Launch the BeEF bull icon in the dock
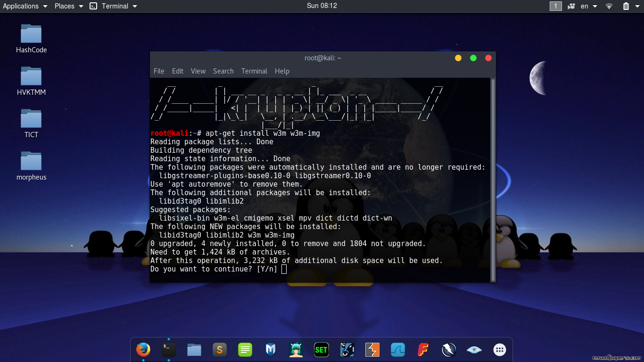644x362 pixels. coord(347,350)
